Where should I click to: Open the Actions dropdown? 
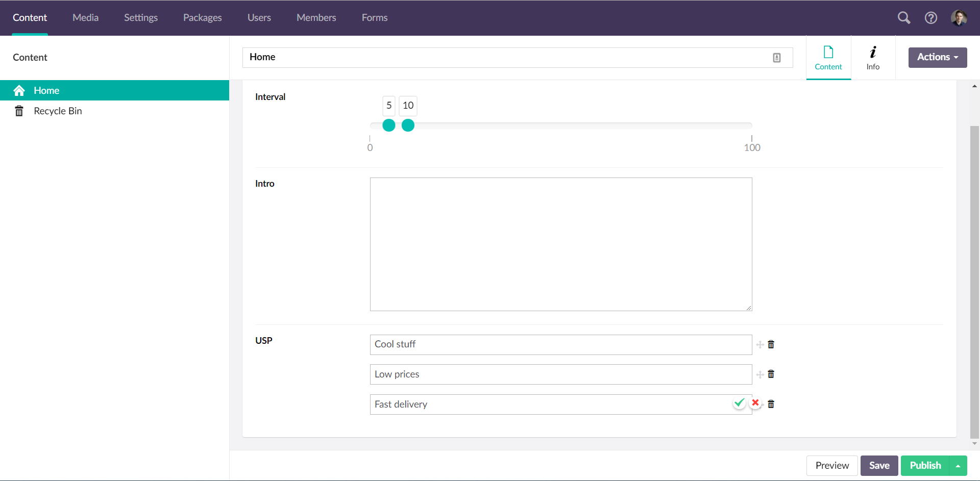point(937,57)
